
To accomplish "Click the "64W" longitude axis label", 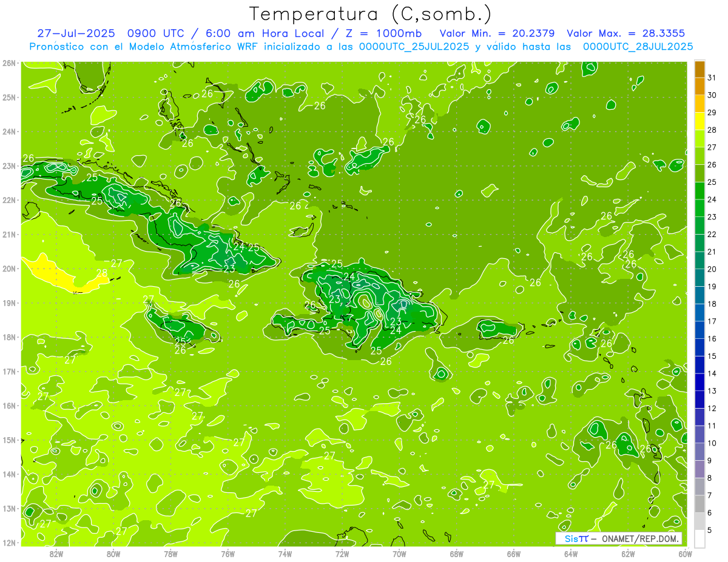I will point(571,554).
